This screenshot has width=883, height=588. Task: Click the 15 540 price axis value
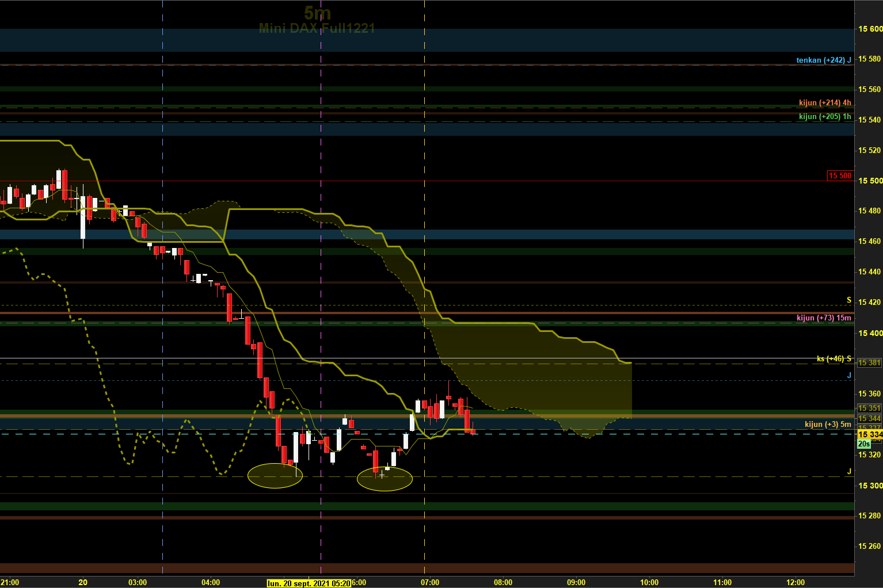tap(870, 120)
